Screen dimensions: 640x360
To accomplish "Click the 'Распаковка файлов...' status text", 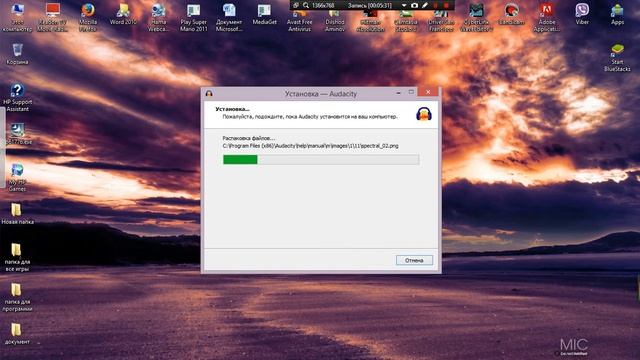I will click(x=249, y=138).
